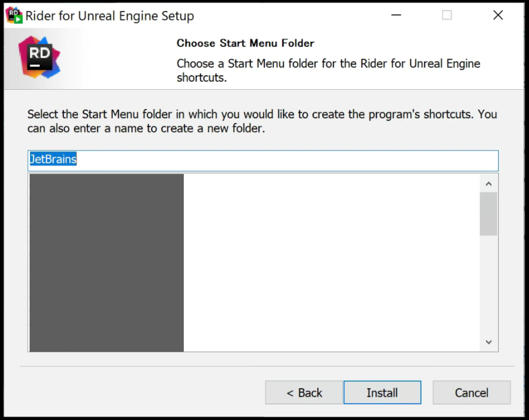
Task: Click the 'Choose Start Menu Folder' heading
Action: pos(245,43)
